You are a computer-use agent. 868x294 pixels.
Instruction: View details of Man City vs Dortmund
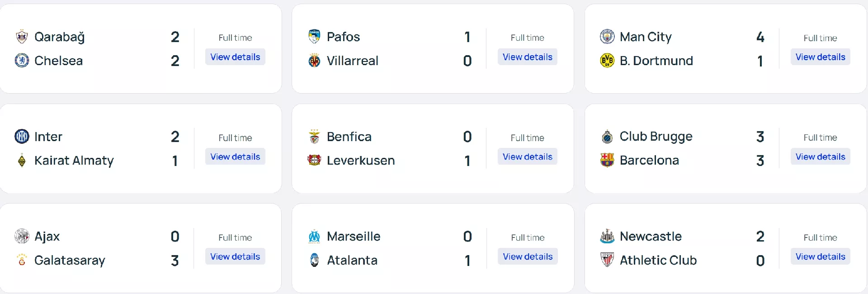point(820,57)
